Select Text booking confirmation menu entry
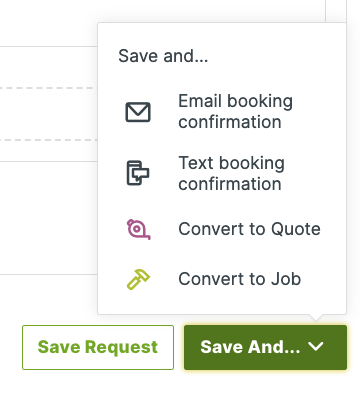The image size is (361, 396). point(222,173)
